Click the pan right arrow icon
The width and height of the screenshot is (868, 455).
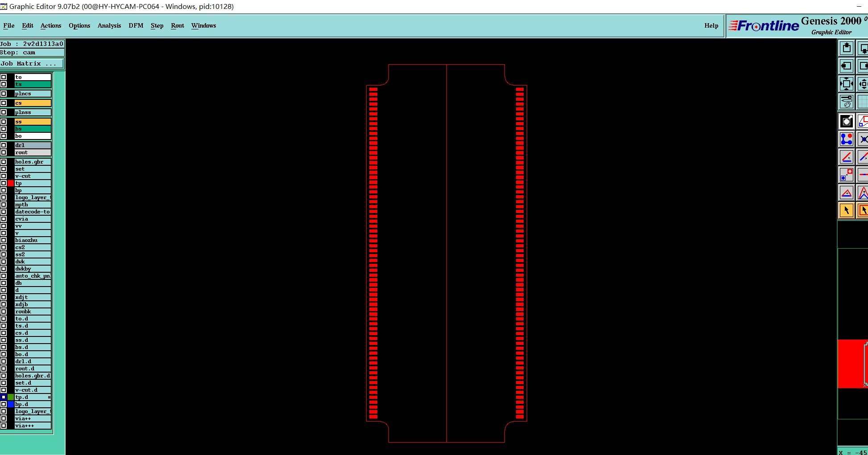[863, 66]
